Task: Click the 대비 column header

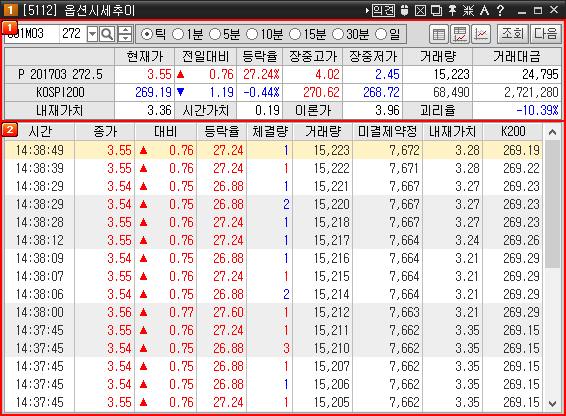Action: tap(166, 131)
